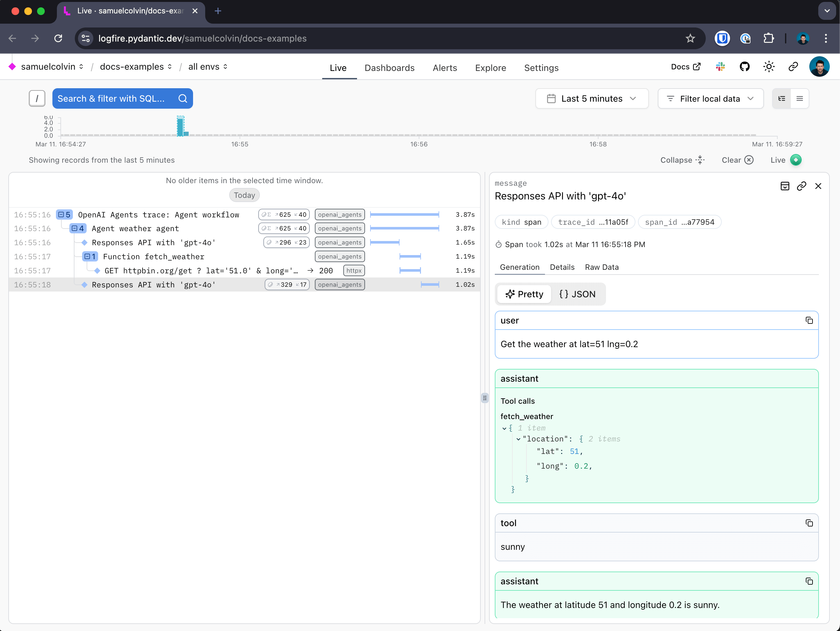
Task: Switch the Generation view to JSON
Action: pos(577,294)
